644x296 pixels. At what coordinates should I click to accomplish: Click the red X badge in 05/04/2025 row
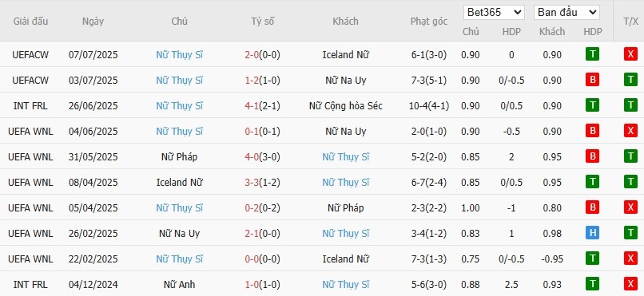(630, 208)
